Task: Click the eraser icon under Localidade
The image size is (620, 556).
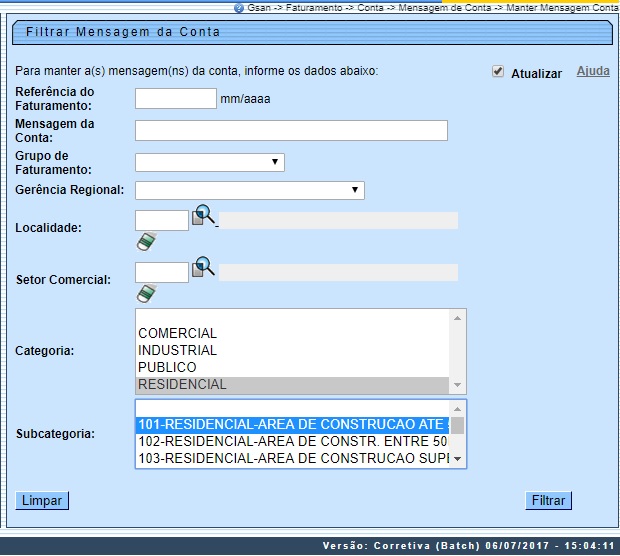Action: 147,241
